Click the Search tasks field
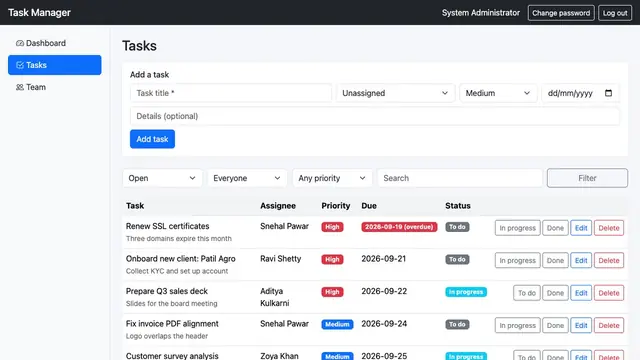The height and width of the screenshot is (360, 640). coord(460,178)
